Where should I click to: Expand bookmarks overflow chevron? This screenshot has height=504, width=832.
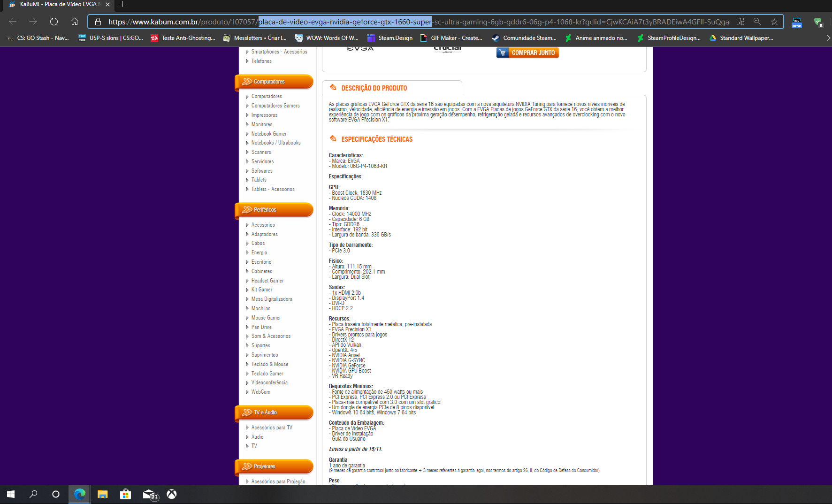coord(828,38)
